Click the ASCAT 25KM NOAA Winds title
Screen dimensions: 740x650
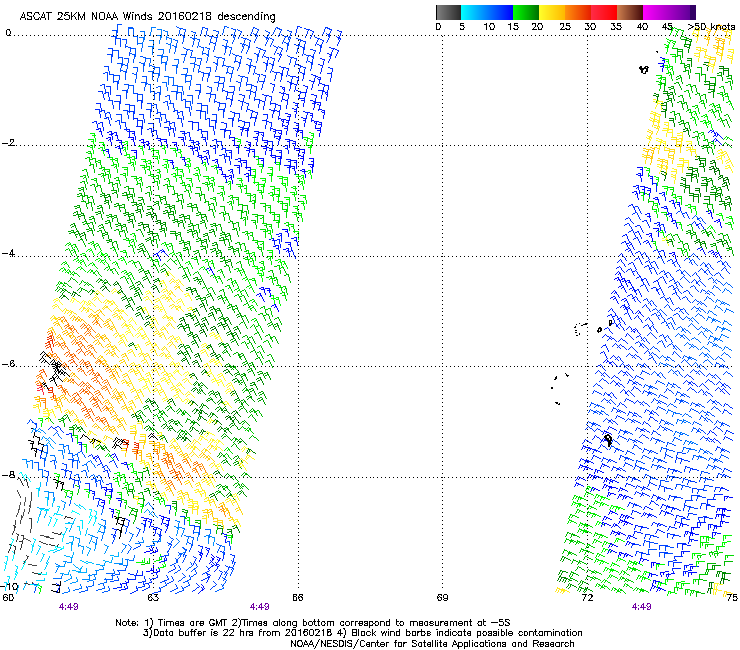(x=147, y=16)
